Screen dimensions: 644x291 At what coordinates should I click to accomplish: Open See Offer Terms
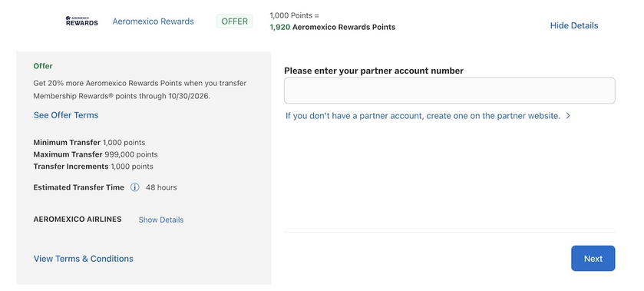[x=66, y=115]
